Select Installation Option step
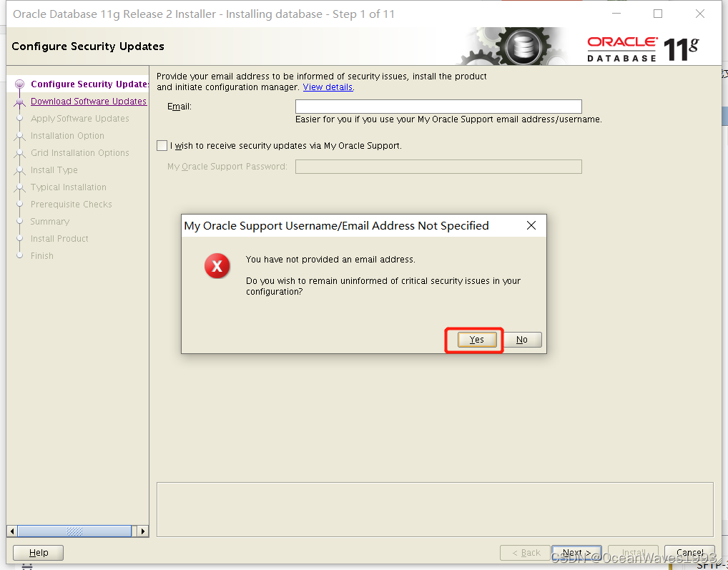728x570 pixels. pos(67,136)
